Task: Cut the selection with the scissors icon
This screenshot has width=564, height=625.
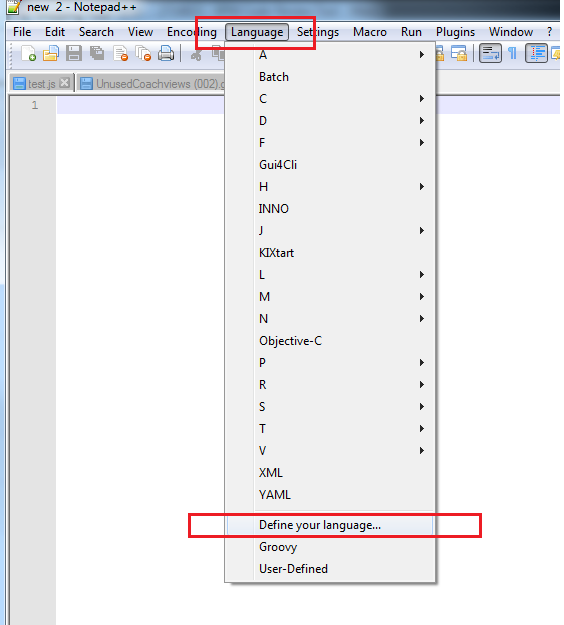Action: point(196,55)
